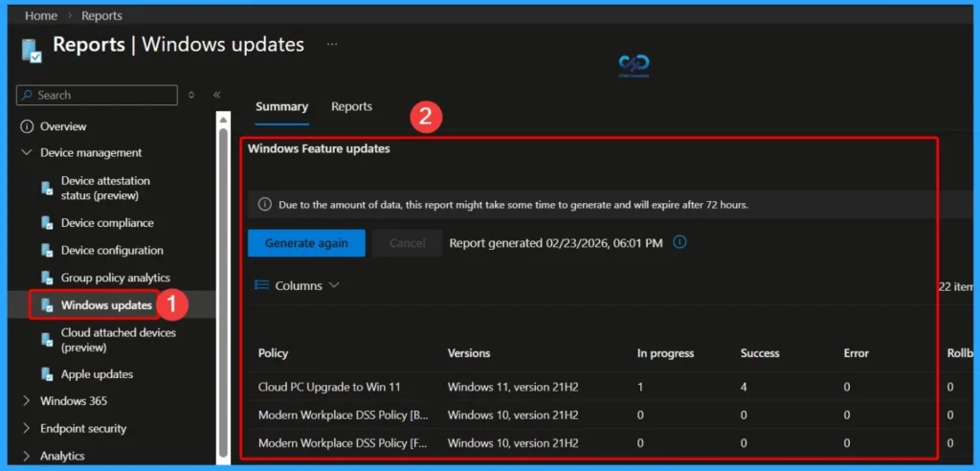Click in the sidebar Search field
Screen dimensions: 980x471
97,95
